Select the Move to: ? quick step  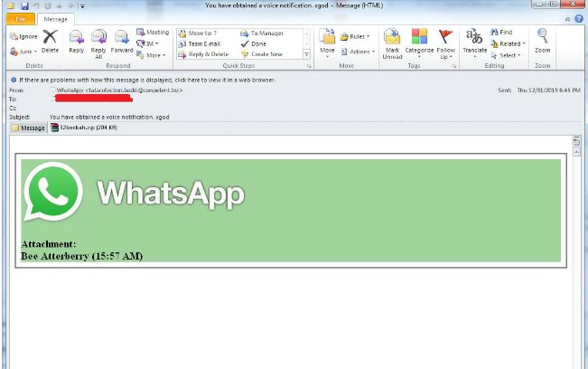click(198, 33)
